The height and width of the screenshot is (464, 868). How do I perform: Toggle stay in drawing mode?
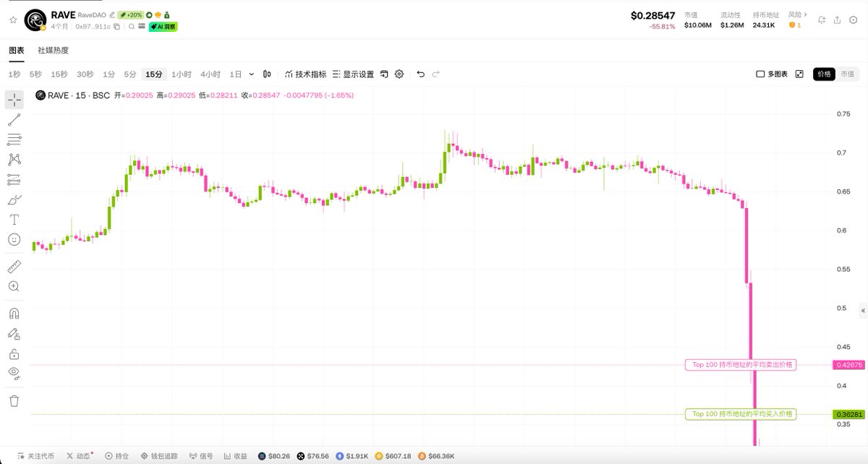(x=14, y=334)
